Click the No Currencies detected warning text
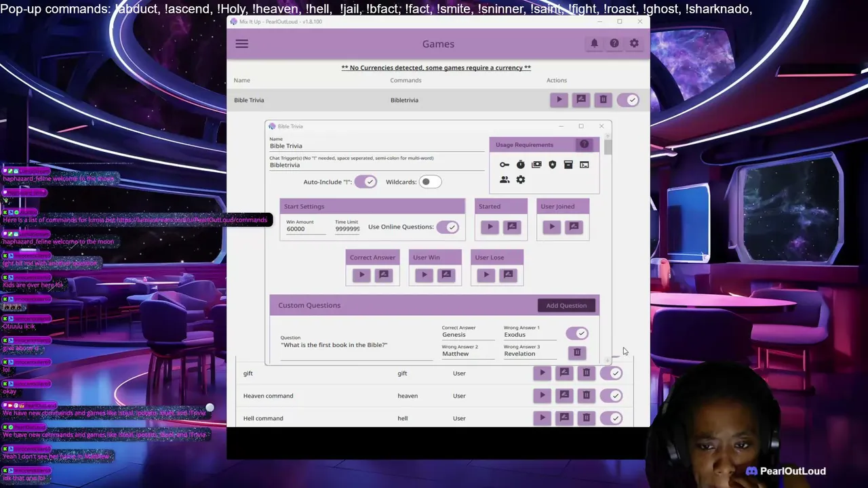The image size is (868, 488). coord(436,68)
